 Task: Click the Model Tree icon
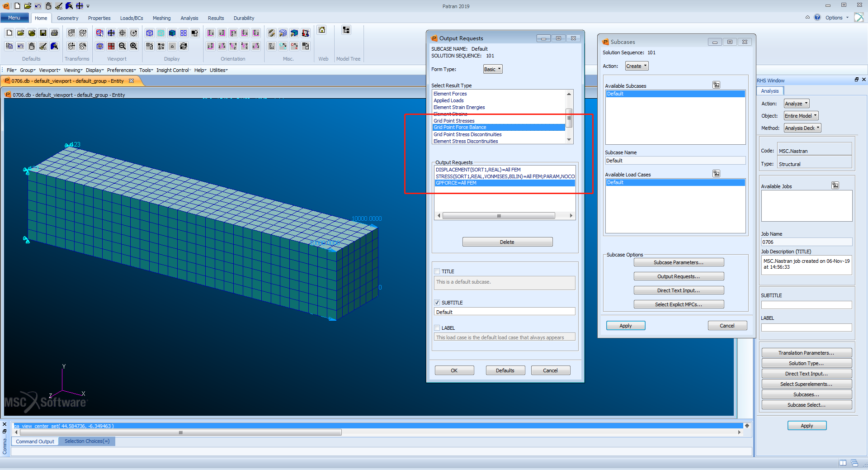pos(346,30)
